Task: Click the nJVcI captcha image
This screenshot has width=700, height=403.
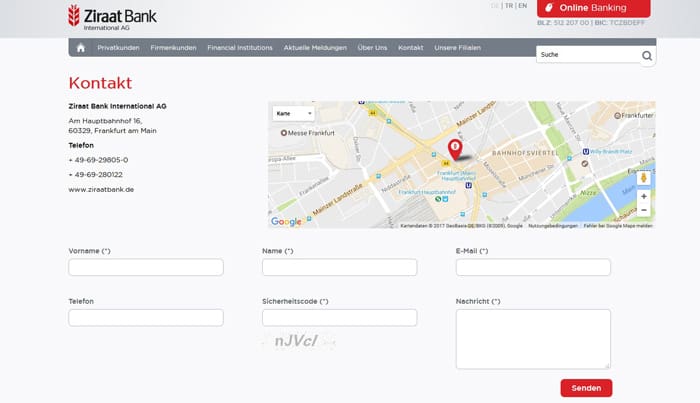Action: point(298,341)
